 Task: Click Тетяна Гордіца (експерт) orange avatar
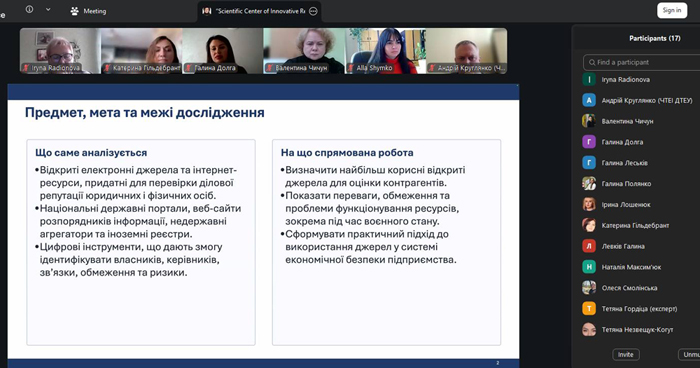pyautogui.click(x=589, y=308)
